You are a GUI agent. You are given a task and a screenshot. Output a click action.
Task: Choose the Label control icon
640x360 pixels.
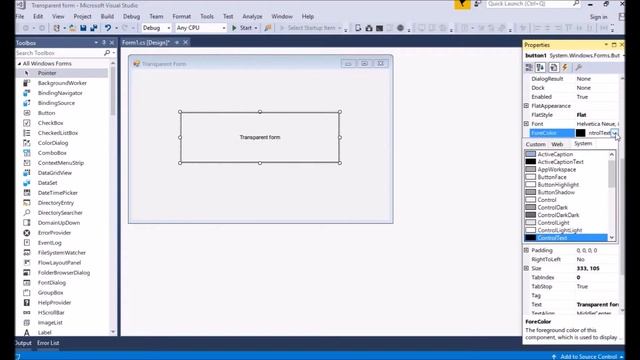(x=27, y=333)
